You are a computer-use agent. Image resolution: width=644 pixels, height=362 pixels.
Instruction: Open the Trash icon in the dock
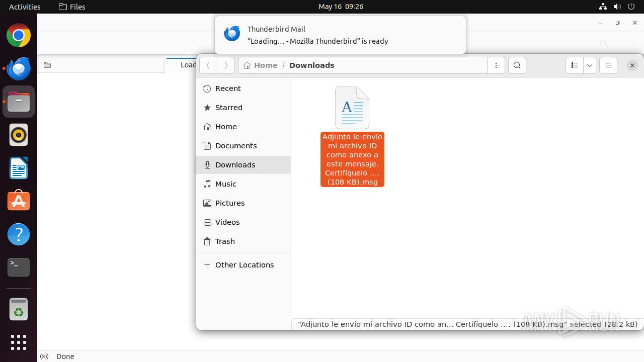pyautogui.click(x=19, y=310)
